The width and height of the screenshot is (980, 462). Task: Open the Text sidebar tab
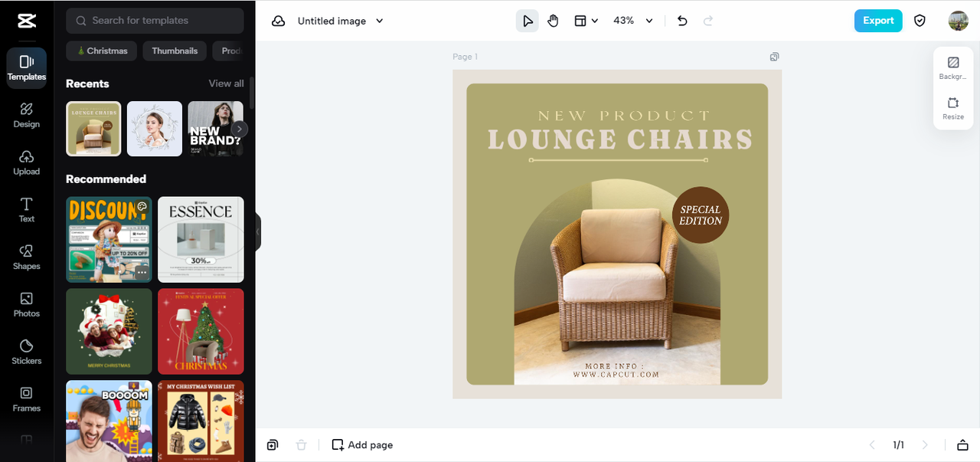coord(26,210)
